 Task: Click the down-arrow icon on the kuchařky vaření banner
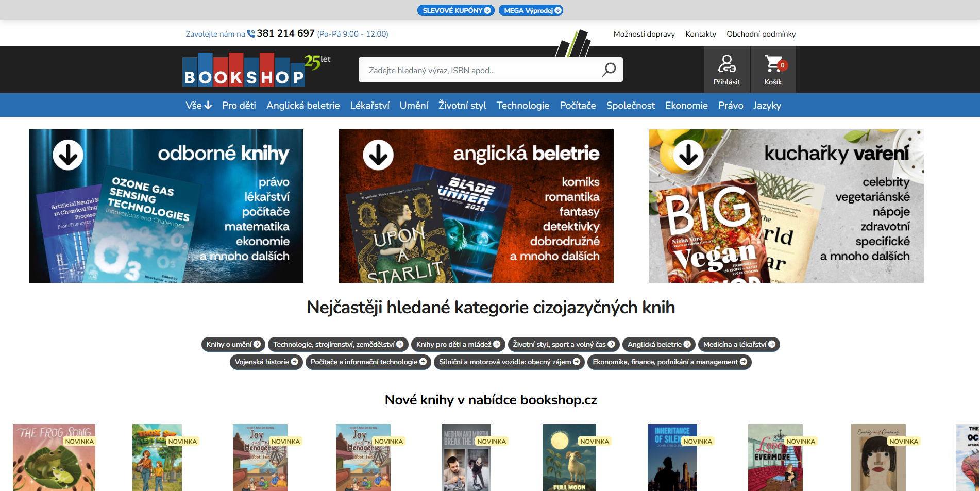(x=688, y=155)
